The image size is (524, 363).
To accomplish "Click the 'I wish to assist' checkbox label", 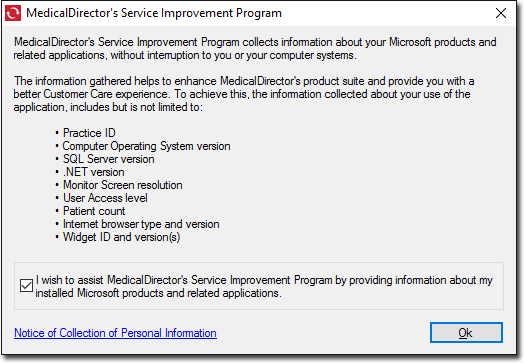I will tap(264, 286).
